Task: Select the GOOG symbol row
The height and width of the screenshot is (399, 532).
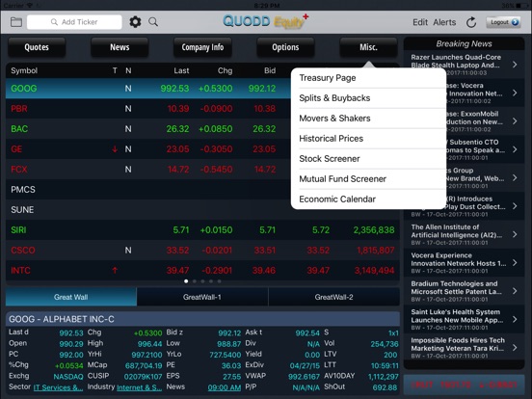Action: tap(148, 89)
